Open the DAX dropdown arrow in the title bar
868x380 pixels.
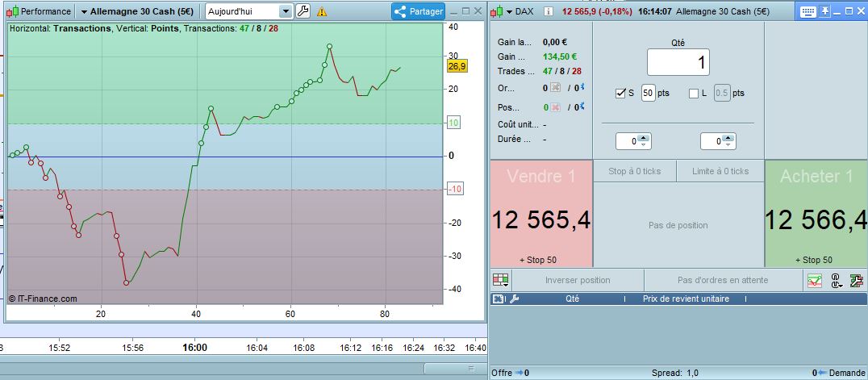pyautogui.click(x=509, y=11)
